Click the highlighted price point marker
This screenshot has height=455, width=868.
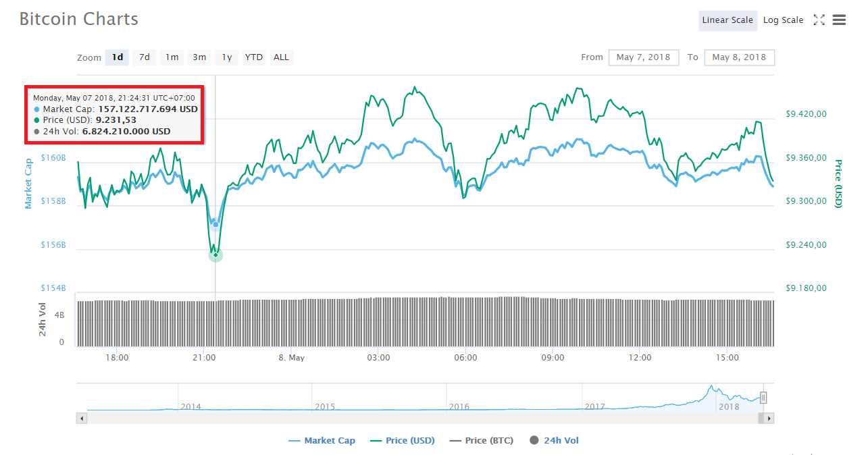point(215,255)
